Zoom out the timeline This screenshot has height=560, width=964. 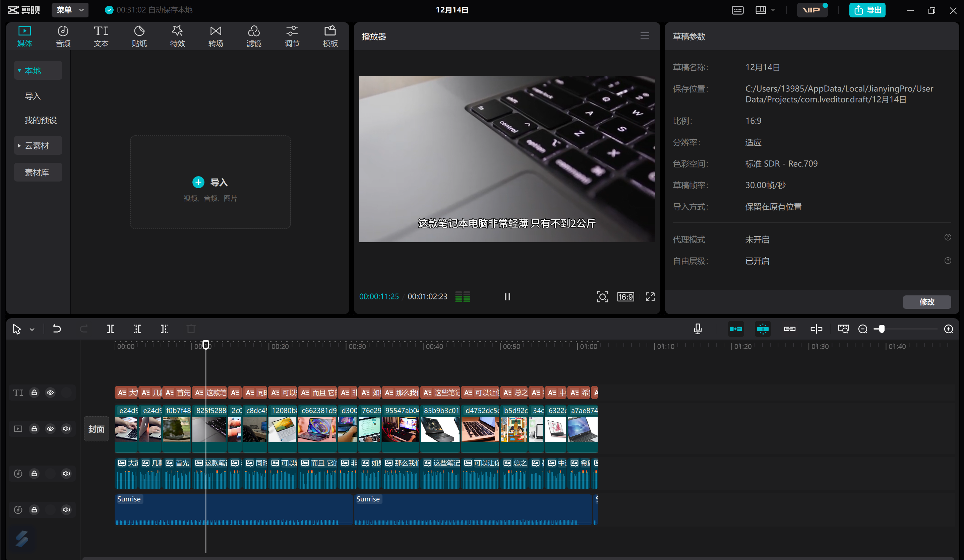[863, 329]
